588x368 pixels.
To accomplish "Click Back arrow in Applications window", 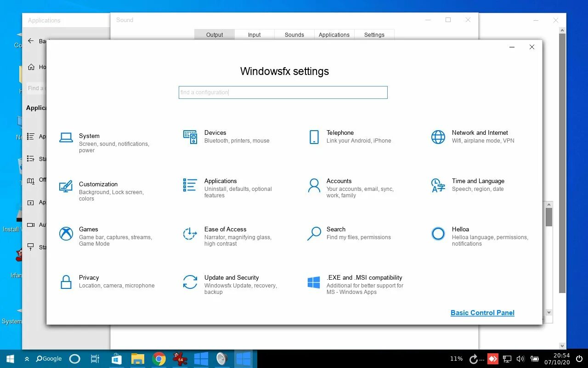I will point(31,41).
